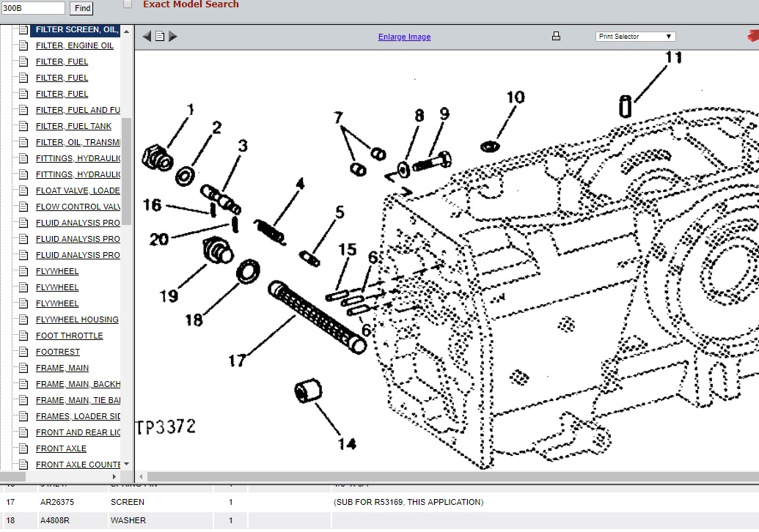Click document icon beside FILTER, ENGINE OIL

(23, 45)
